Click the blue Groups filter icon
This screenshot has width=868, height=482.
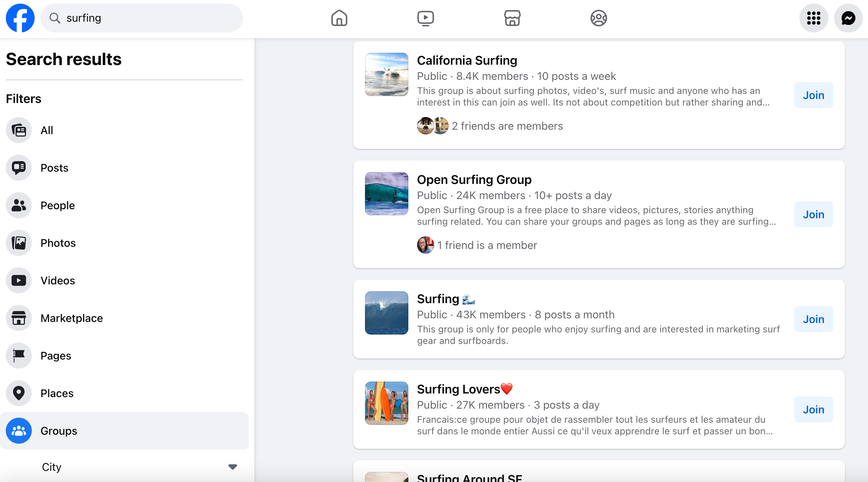point(19,431)
